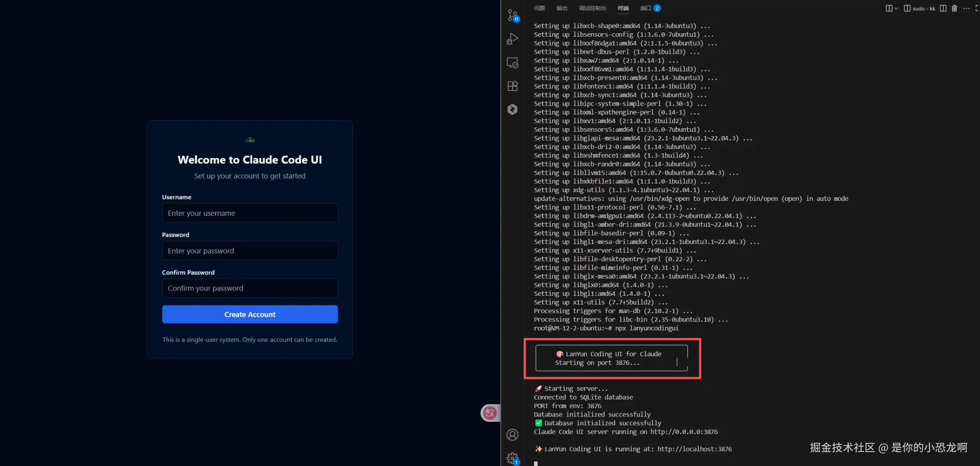Click the Username input field

pos(250,213)
